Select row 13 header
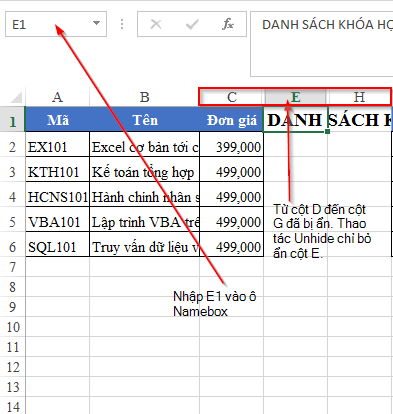Viewport: 393px width, 414px height. pyautogui.click(x=13, y=387)
